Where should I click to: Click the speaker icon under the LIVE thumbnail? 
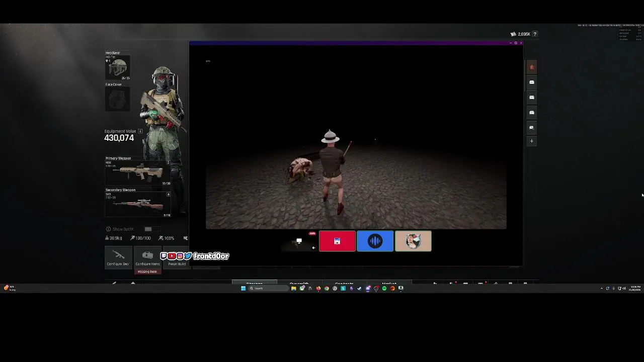tap(313, 247)
